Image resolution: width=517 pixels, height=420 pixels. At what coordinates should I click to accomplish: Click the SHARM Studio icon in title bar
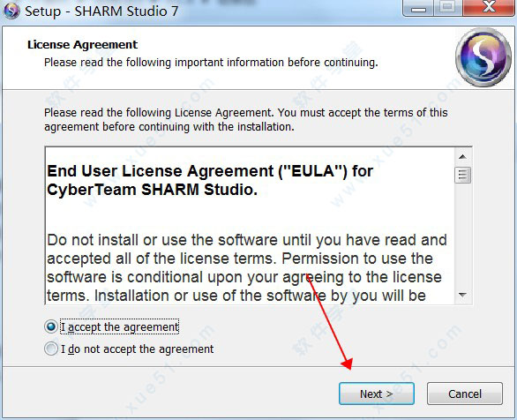coord(11,11)
